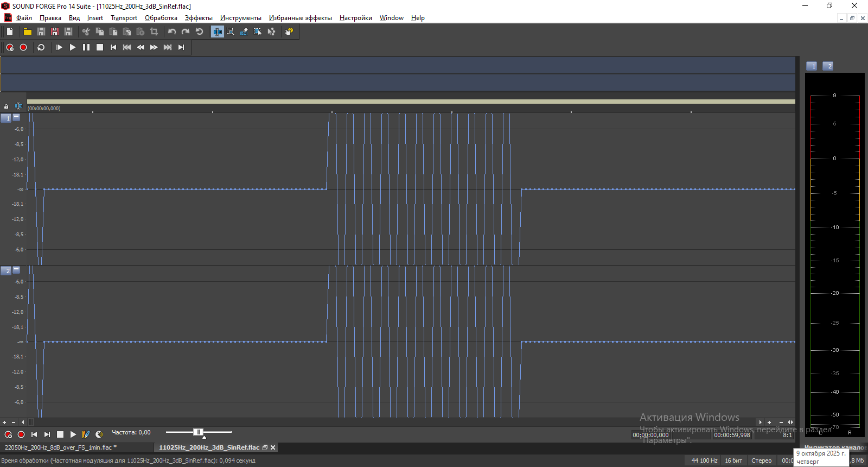Click the playback rate slider handle
This screenshot has height=467, width=868.
tap(198, 432)
